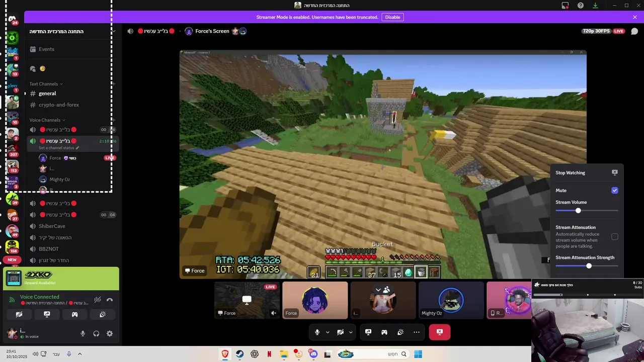The image size is (644, 362).
Task: Open Netflix from the taskbar
Action: point(269,354)
